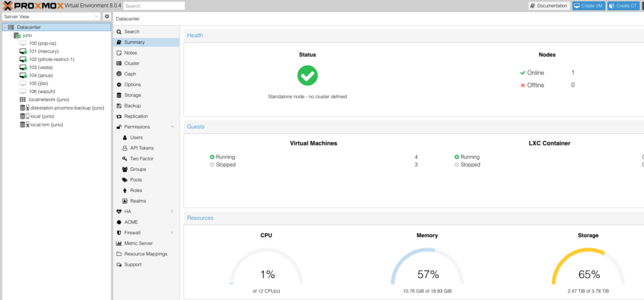Click the green health status checkmark

pos(308,75)
